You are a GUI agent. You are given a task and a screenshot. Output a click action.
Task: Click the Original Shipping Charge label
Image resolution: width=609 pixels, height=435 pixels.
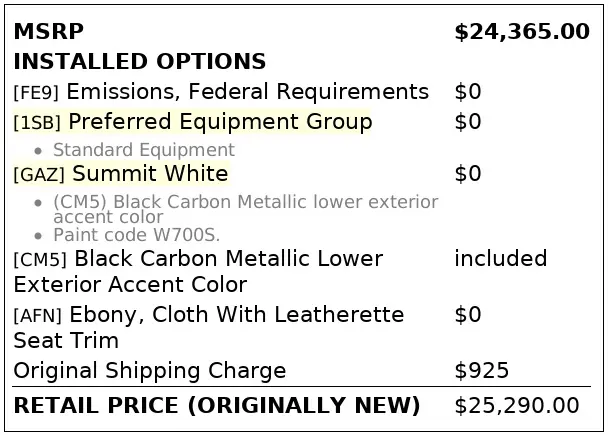[x=149, y=371]
